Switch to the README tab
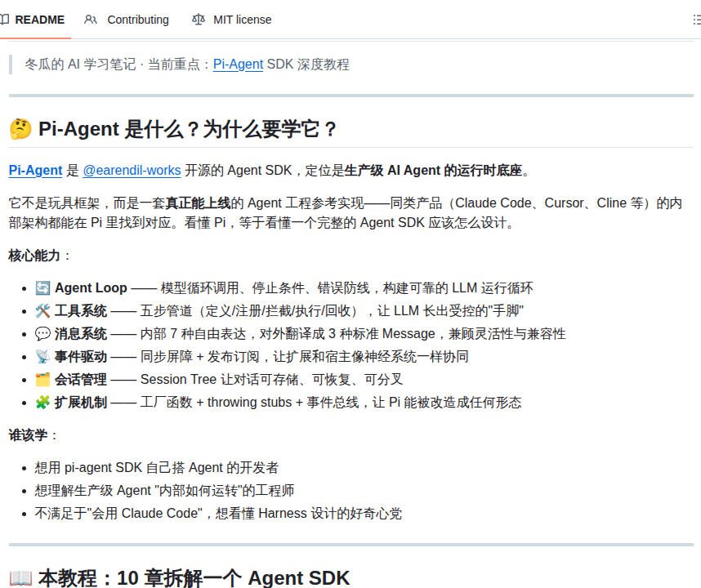This screenshot has width=701, height=588. tap(33, 20)
